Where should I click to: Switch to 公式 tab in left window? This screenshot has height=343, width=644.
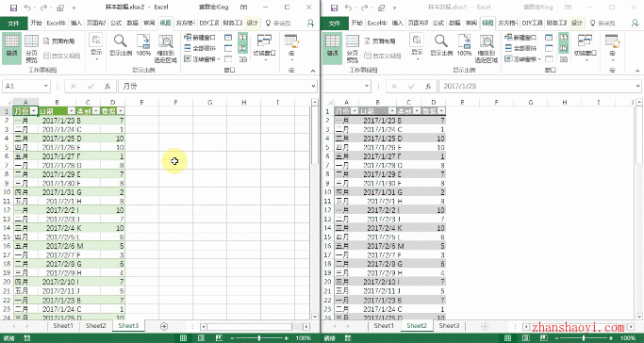click(116, 23)
